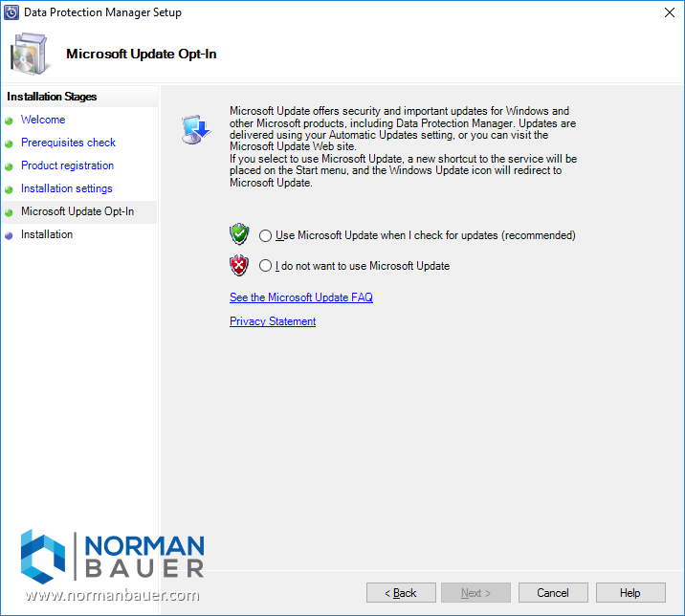The height and width of the screenshot is (616, 685).
Task: Click green status dot beside Installation settings
Action: pos(9,190)
